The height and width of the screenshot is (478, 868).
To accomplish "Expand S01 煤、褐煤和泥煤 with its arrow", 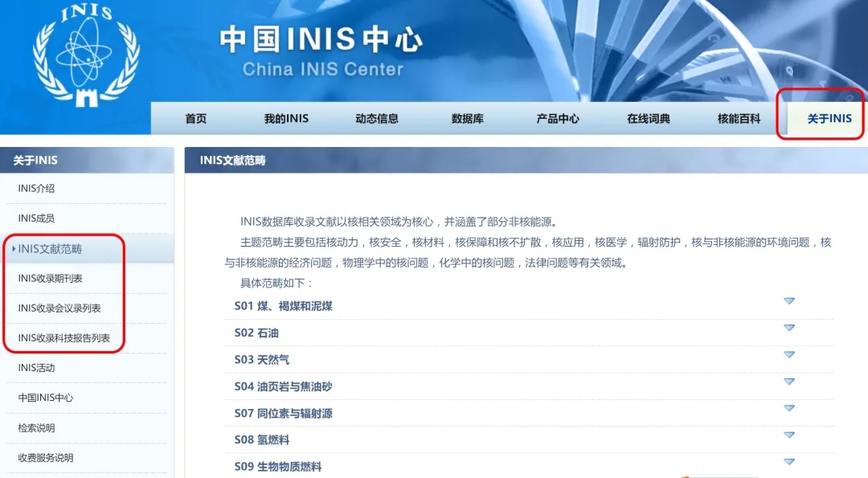I will tap(789, 301).
